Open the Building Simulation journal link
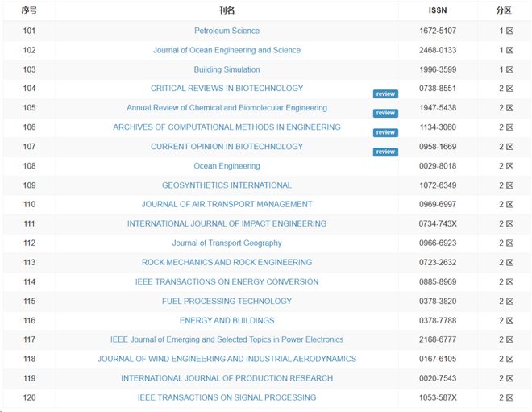Screen dimensions: 532x412 [x=227, y=69]
